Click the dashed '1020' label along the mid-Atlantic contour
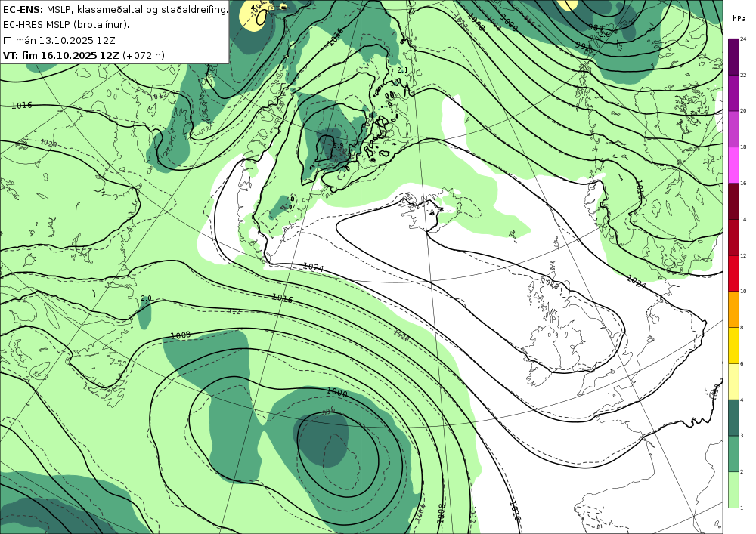Viewport: 756px width, 534px height. coord(401,336)
